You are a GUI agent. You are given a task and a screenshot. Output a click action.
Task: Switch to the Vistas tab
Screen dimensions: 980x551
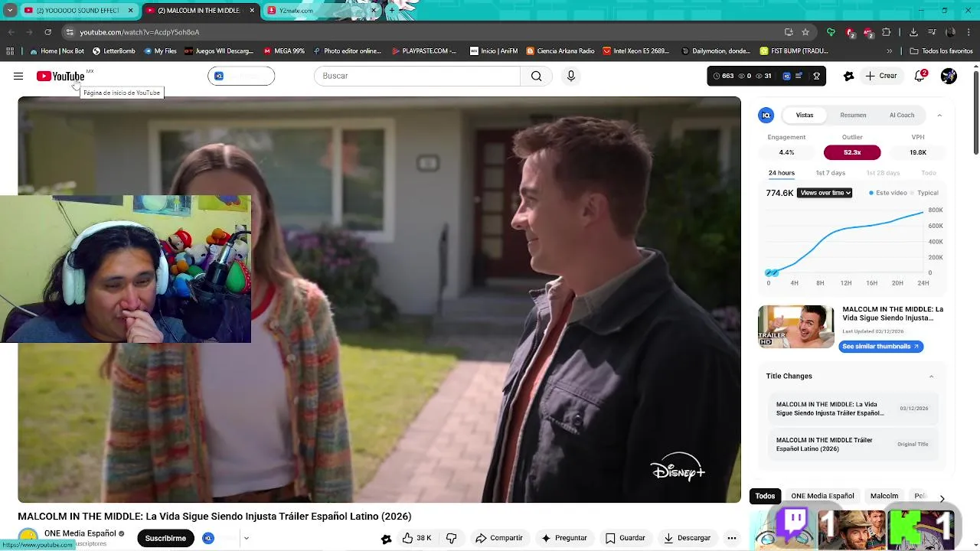(x=805, y=115)
